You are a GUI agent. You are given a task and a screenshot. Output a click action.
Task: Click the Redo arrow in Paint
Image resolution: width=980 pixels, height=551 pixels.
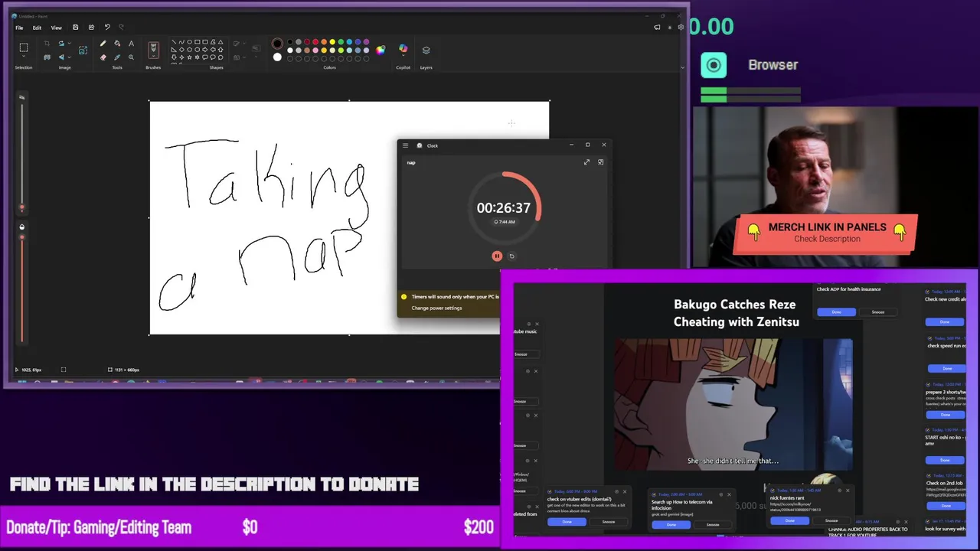(x=121, y=27)
